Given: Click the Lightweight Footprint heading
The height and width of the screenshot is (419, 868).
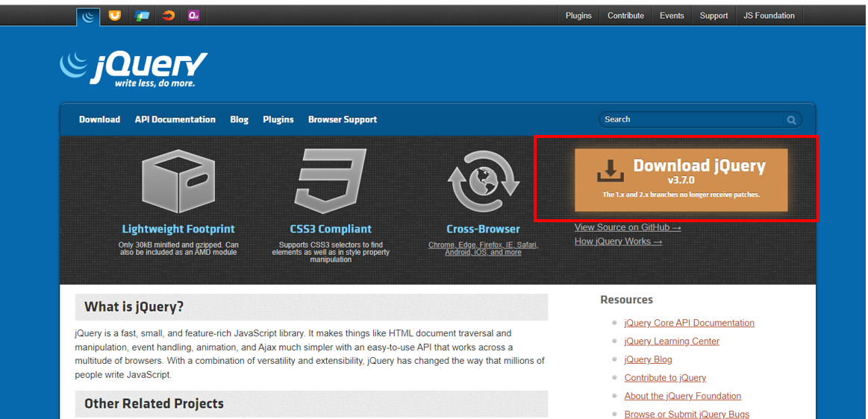Looking at the screenshot, I should click(x=178, y=229).
